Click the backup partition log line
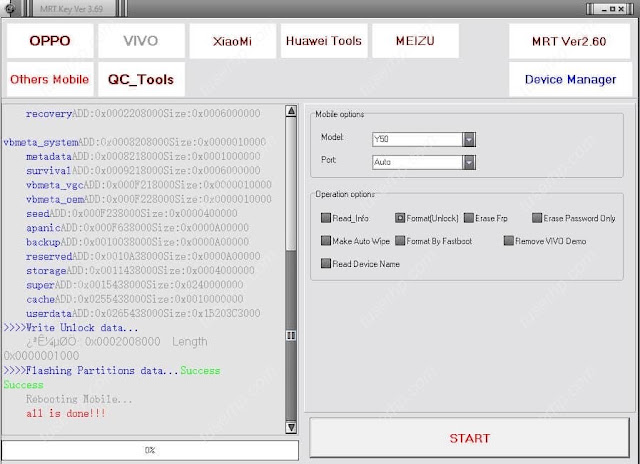Screen dimensions: 640x464 click(137, 242)
